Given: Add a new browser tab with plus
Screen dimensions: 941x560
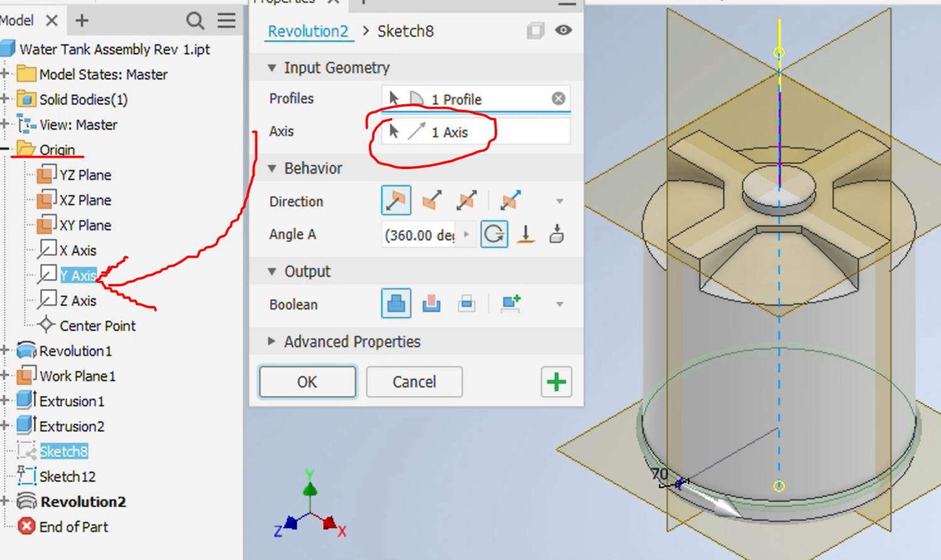Looking at the screenshot, I should pos(82,21).
